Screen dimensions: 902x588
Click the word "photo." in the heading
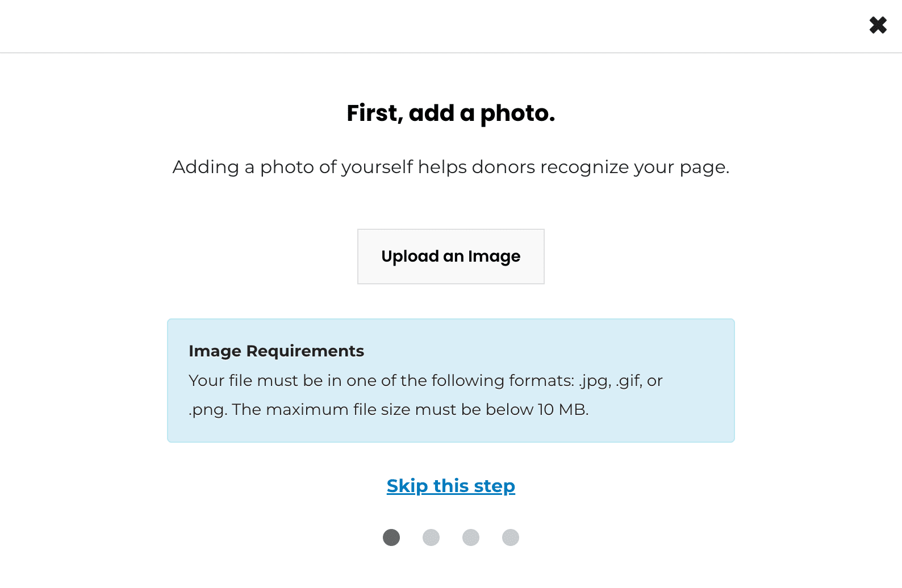click(517, 114)
